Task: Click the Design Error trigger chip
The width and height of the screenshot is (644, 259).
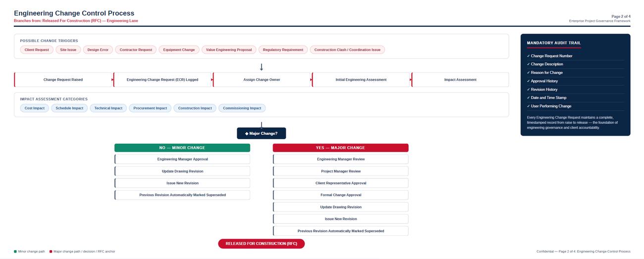Action: point(98,50)
